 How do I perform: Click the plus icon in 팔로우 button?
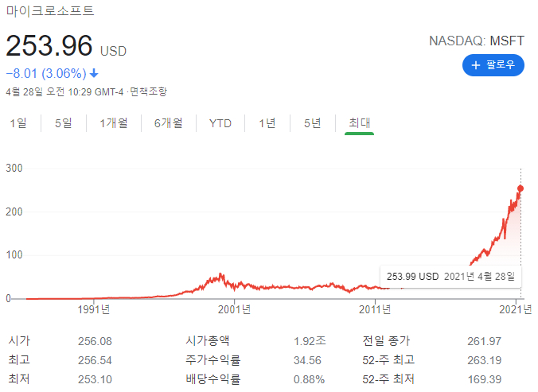pos(476,65)
